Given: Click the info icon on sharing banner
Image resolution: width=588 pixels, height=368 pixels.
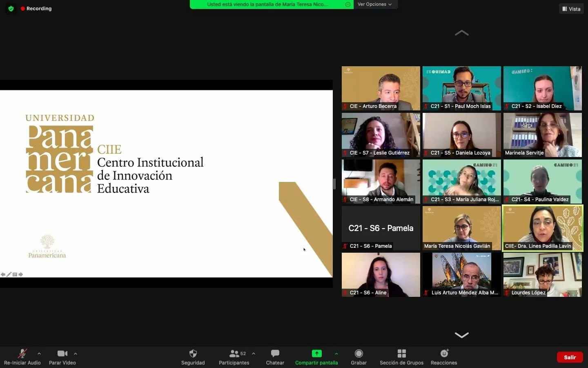Looking at the screenshot, I should (348, 4).
